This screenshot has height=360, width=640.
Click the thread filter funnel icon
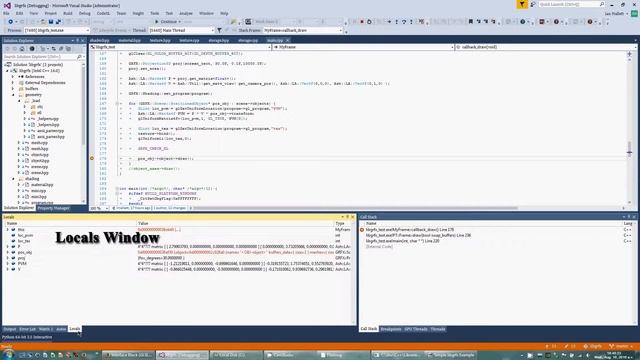219,30
